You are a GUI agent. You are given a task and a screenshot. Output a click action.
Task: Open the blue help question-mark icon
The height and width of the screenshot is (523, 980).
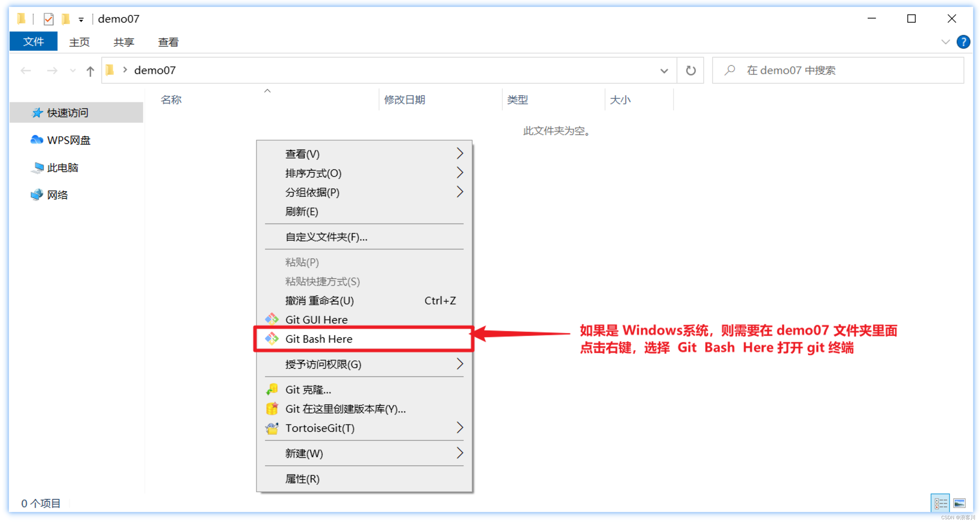click(x=963, y=42)
